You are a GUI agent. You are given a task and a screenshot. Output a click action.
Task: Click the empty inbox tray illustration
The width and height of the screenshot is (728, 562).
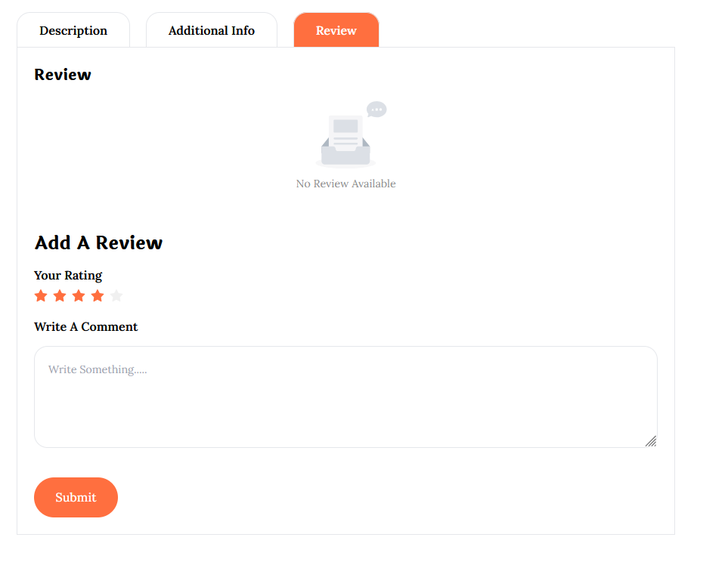345,154
